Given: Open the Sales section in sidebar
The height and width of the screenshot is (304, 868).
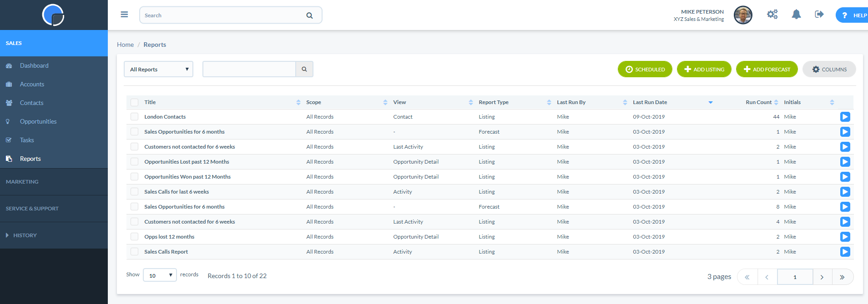Looking at the screenshot, I should [x=54, y=43].
